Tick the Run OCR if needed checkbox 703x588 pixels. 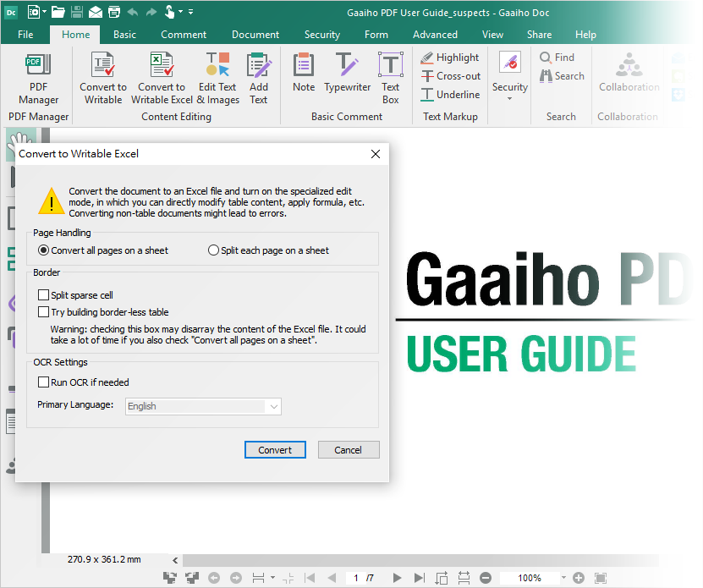pyautogui.click(x=84, y=382)
